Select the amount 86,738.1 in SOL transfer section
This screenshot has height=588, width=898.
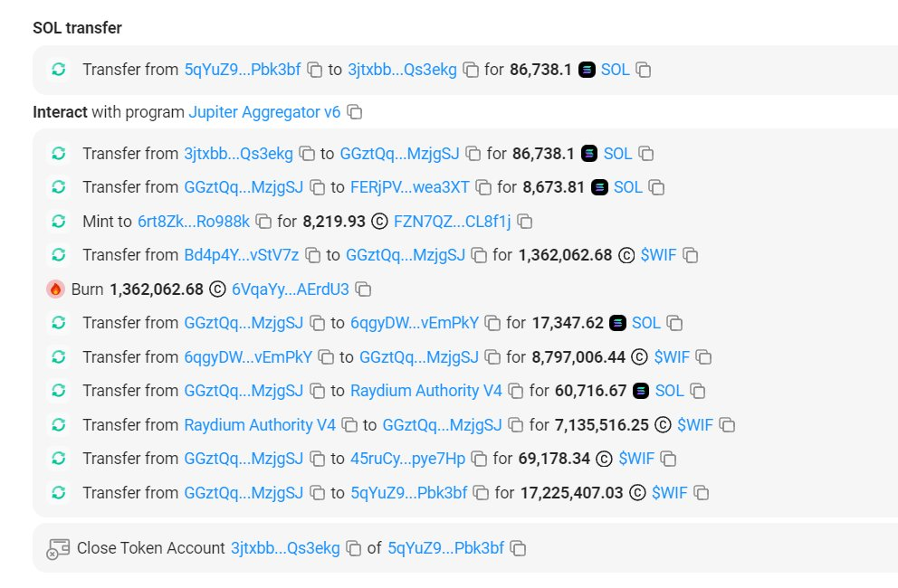pos(540,70)
